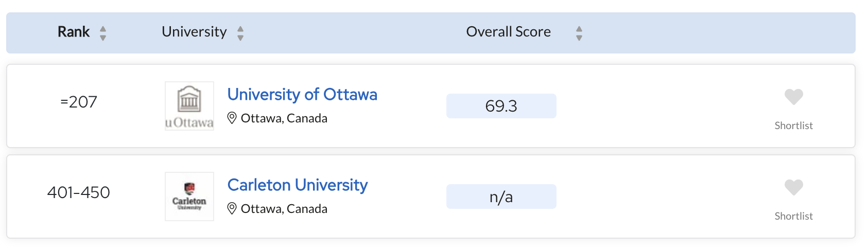The height and width of the screenshot is (250, 868).
Task: Sort by University name arrows
Action: click(240, 33)
